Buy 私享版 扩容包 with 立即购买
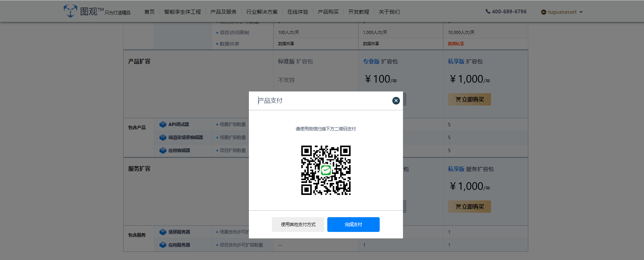 coord(469,99)
